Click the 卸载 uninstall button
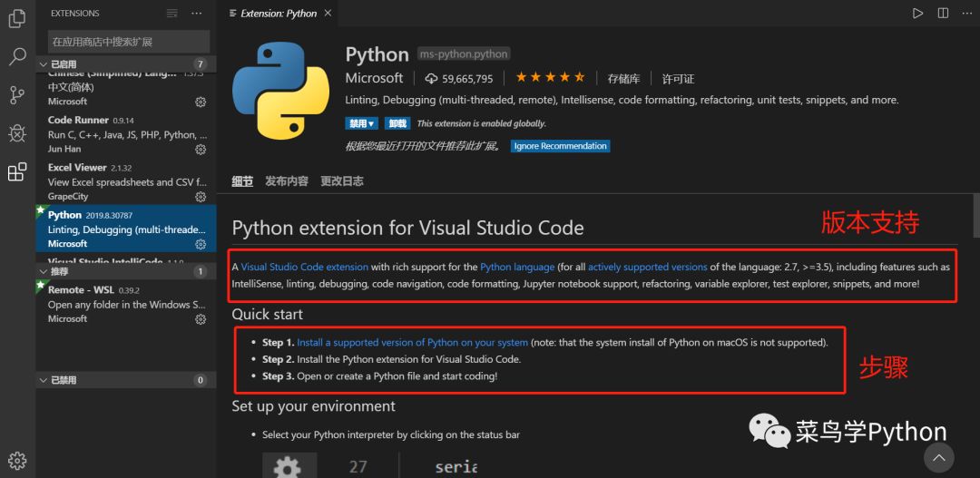This screenshot has height=478, width=980. pyautogui.click(x=397, y=123)
